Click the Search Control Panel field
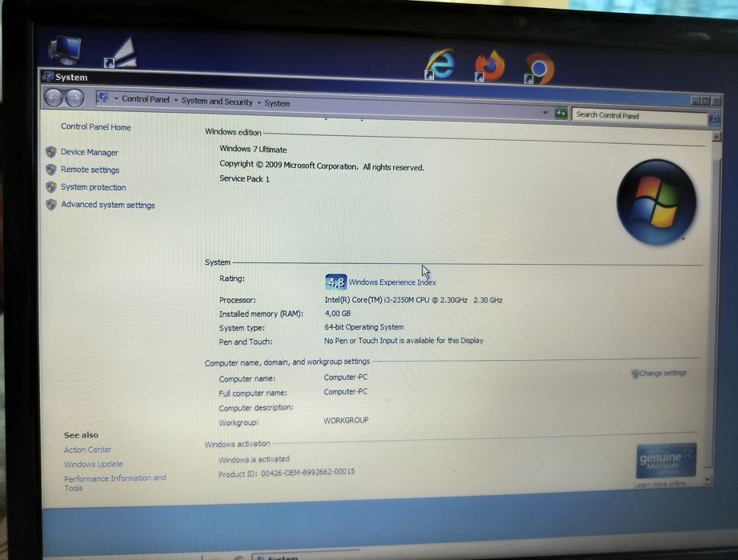738x560 pixels. [640, 115]
